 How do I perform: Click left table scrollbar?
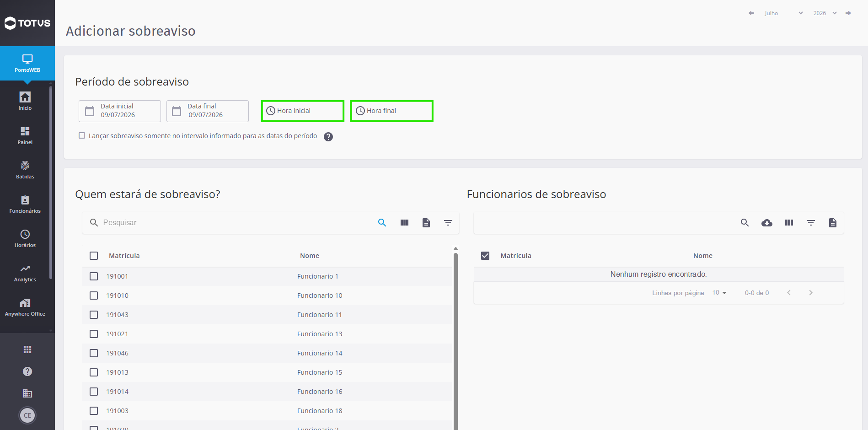[x=455, y=341]
